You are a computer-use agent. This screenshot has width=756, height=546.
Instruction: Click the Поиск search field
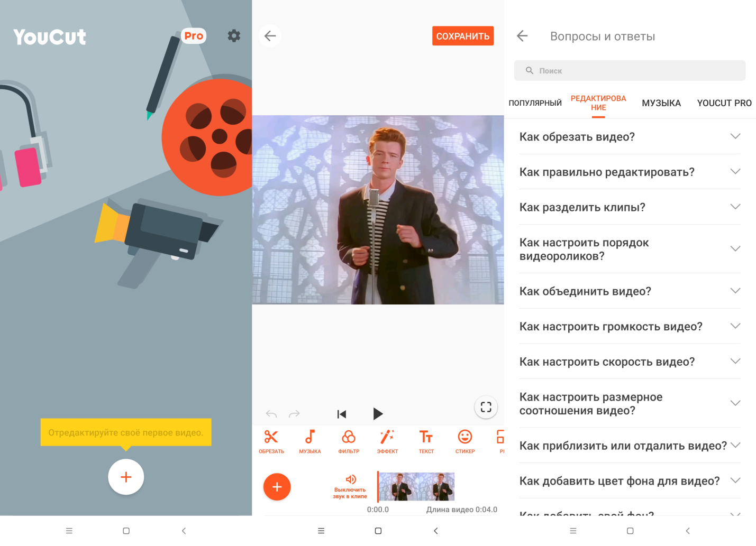[x=630, y=70]
